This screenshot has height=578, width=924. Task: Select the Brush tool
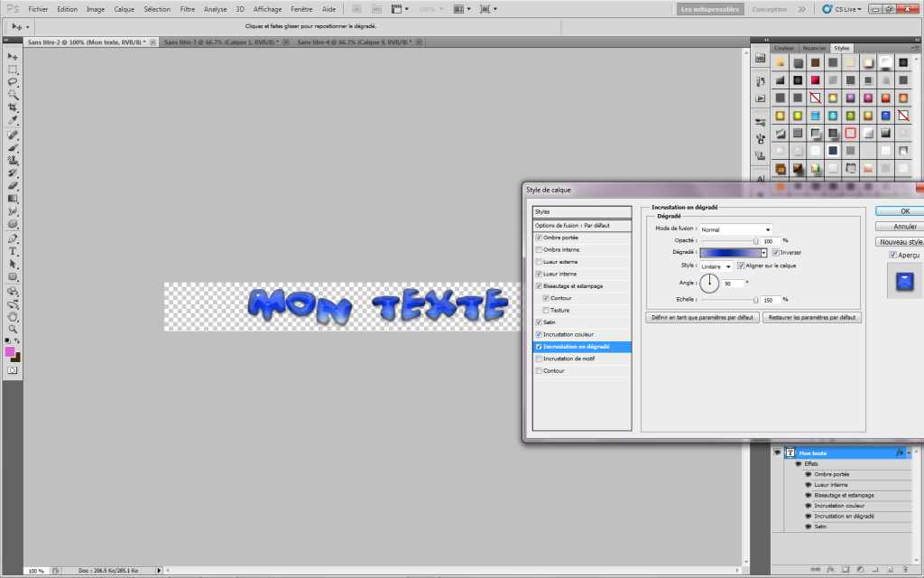(x=13, y=147)
